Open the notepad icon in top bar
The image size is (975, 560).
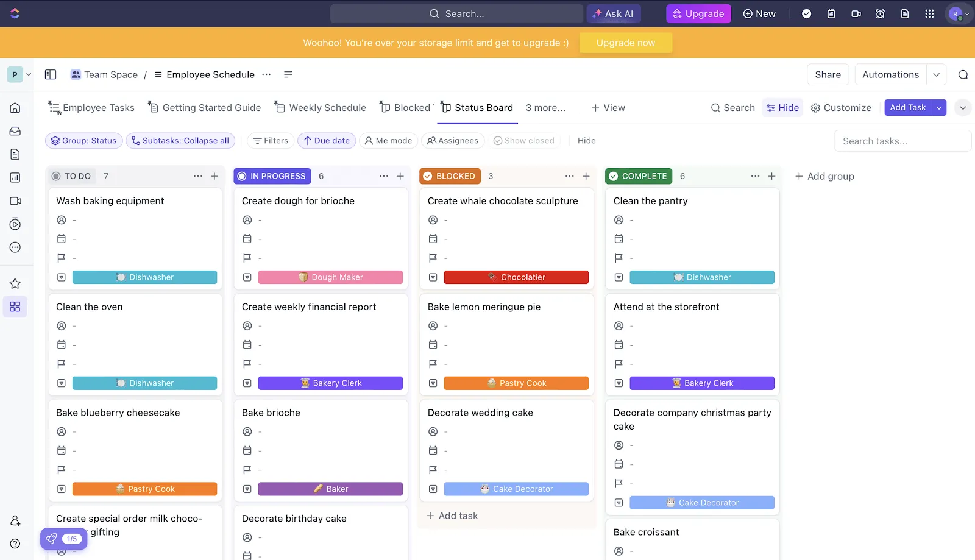tap(831, 13)
